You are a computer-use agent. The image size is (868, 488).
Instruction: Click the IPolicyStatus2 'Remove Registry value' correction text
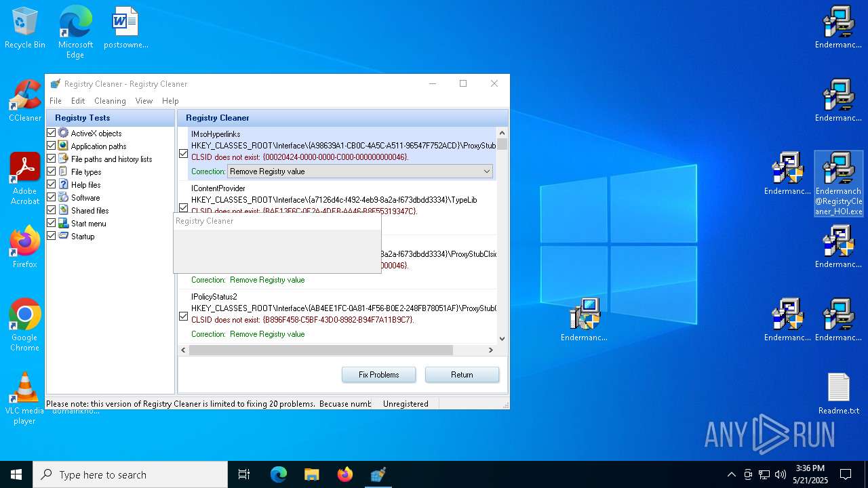tap(267, 334)
